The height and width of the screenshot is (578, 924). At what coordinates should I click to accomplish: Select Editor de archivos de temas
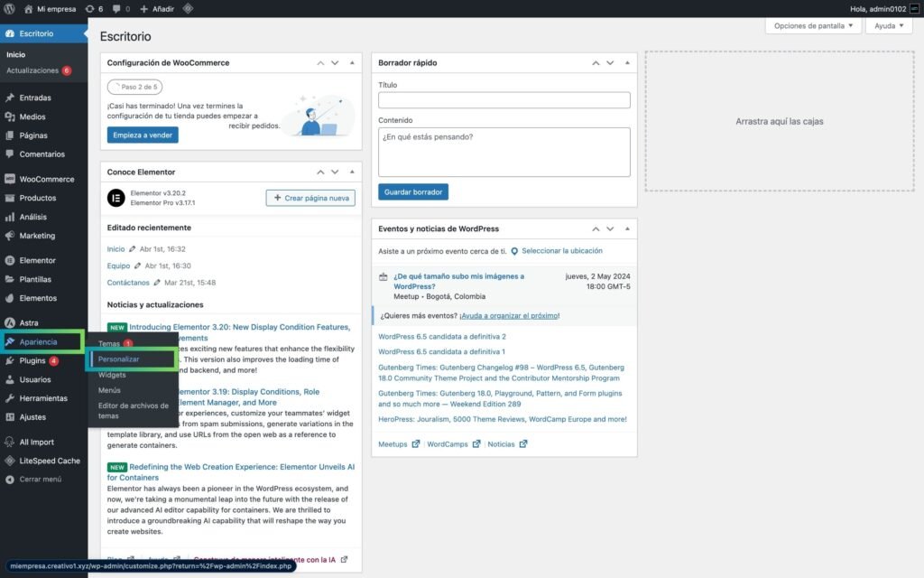(x=134, y=411)
